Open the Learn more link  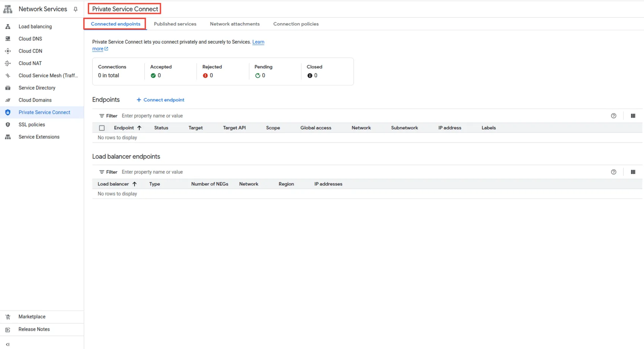(258, 42)
